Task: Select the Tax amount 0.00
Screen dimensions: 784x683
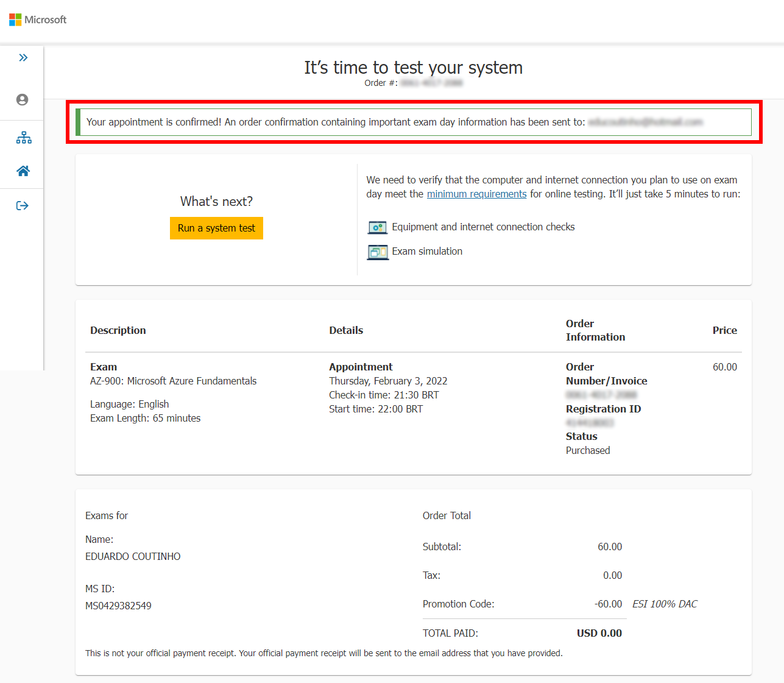Action: pyautogui.click(x=613, y=575)
